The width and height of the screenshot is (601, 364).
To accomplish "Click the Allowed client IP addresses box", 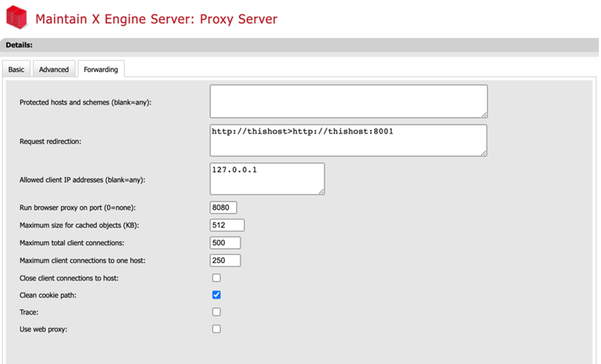I will pyautogui.click(x=266, y=179).
